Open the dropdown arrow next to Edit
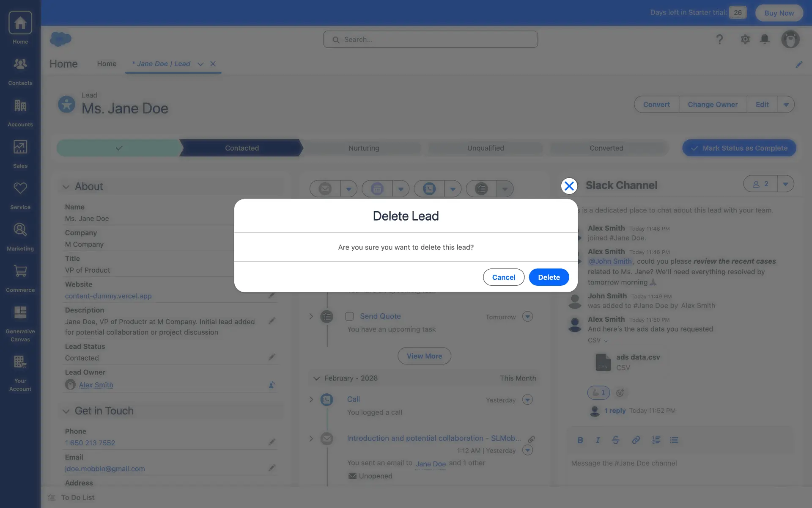 pyautogui.click(x=786, y=105)
